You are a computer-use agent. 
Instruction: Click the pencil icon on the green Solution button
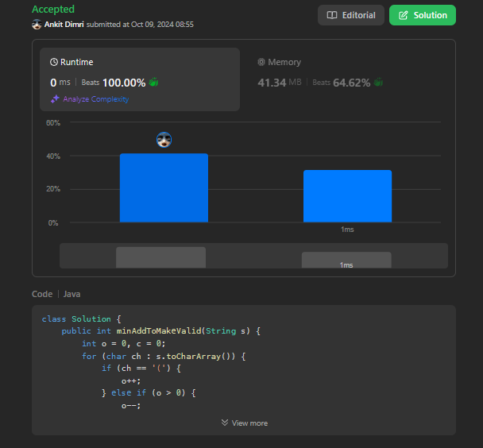(x=403, y=15)
